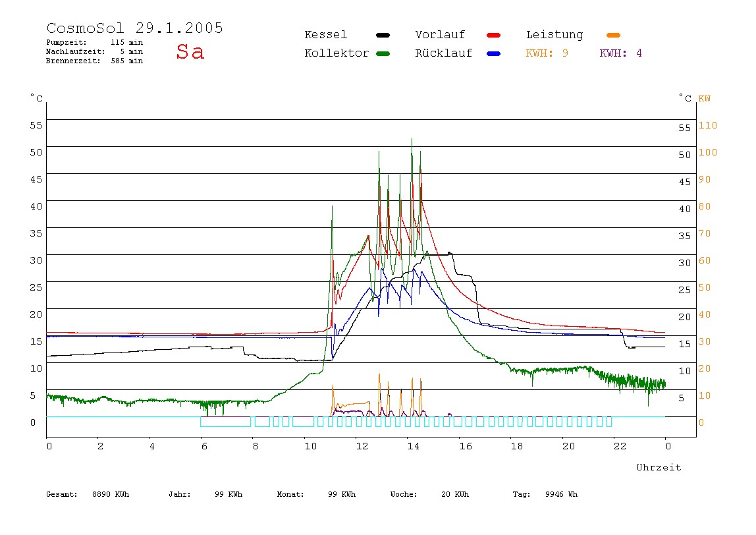Click the orange Leistung legend swatch

(613, 35)
